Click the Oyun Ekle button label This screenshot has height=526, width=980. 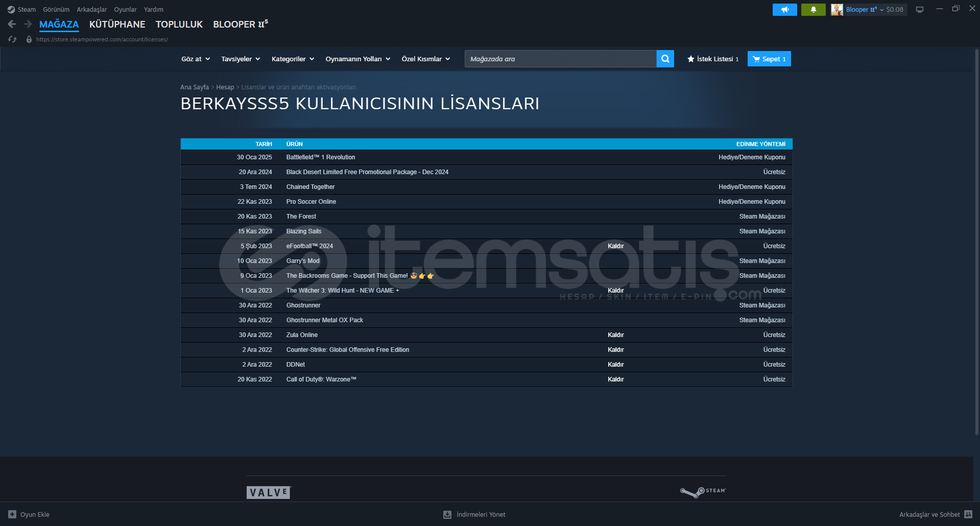pos(35,514)
